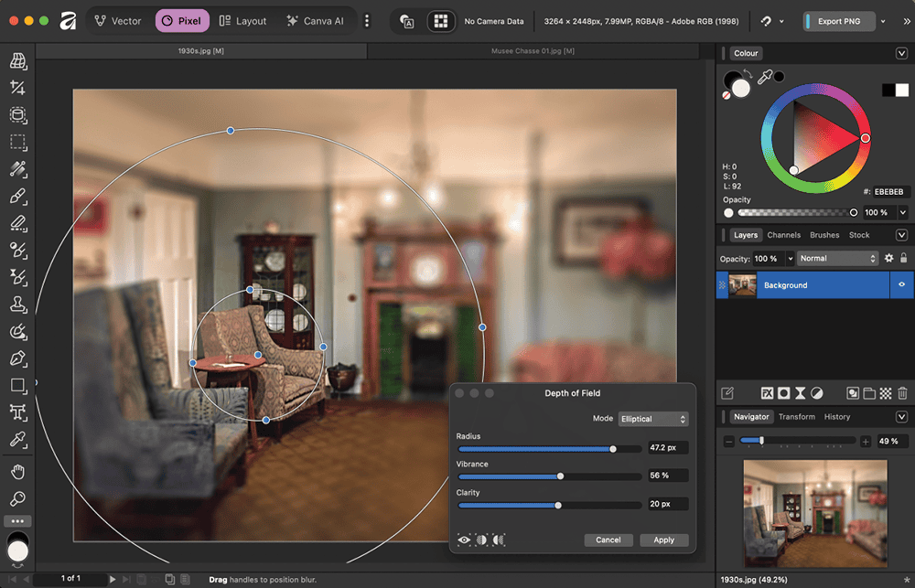Viewport: 915px width, 588px height.
Task: Toggle the layer lock icon
Action: coord(904,259)
